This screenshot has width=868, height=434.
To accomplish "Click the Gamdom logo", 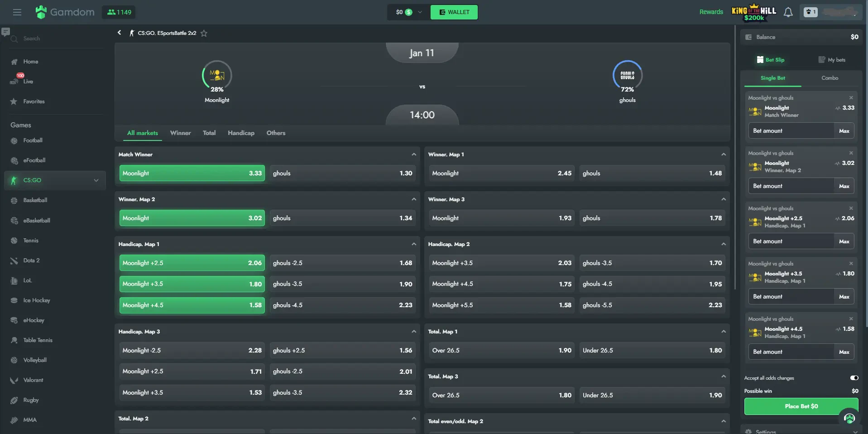I will 65,12.
